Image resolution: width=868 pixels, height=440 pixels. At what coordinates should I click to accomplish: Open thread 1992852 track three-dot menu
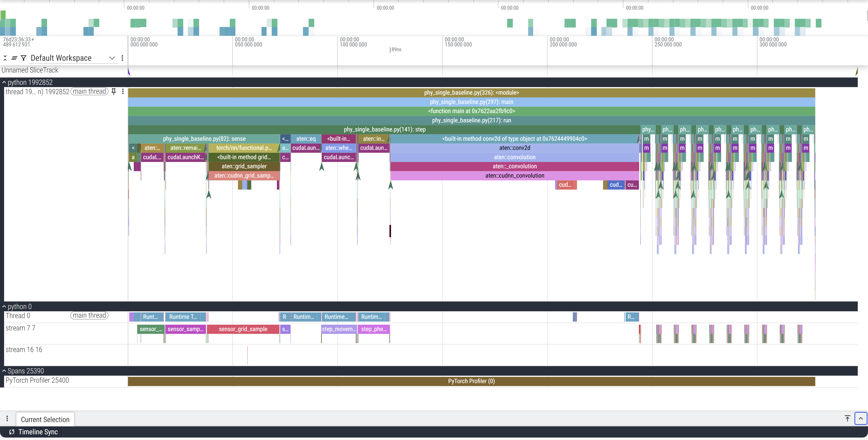click(x=123, y=91)
